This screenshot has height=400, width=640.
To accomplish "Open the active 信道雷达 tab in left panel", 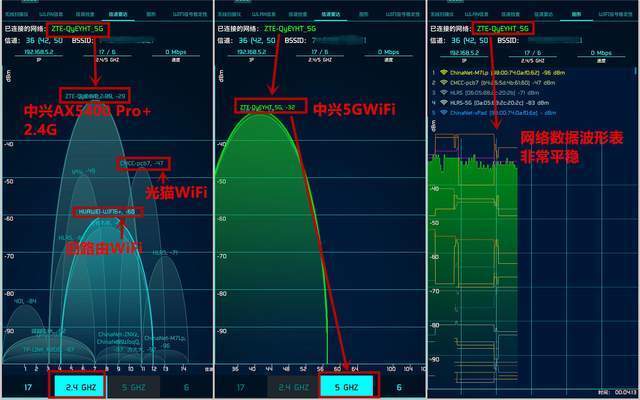I will click(x=118, y=14).
